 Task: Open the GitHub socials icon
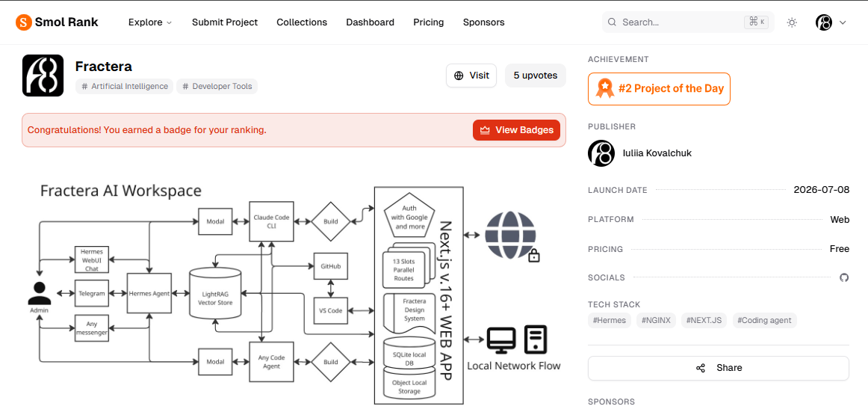click(x=844, y=277)
